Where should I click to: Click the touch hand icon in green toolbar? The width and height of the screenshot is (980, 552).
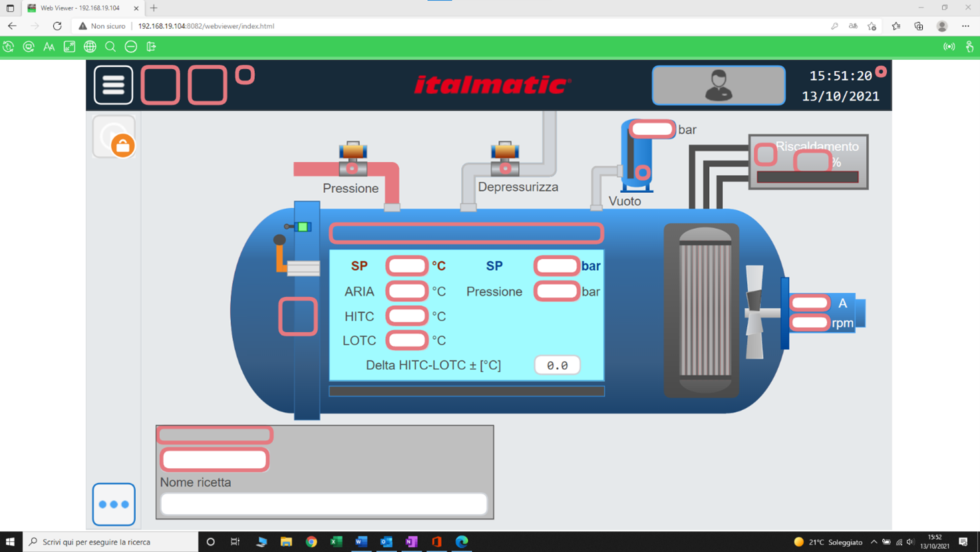pos(969,47)
